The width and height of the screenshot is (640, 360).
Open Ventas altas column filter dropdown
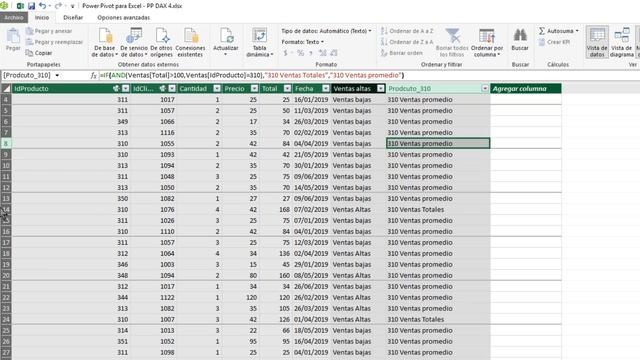(x=381, y=89)
